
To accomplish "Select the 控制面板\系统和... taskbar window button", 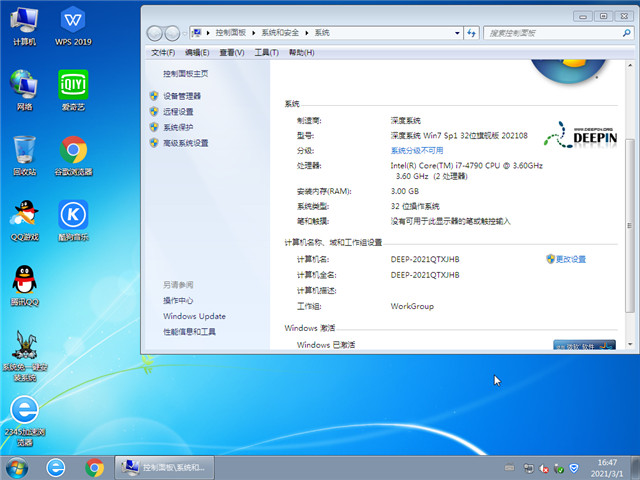I will coord(164,468).
